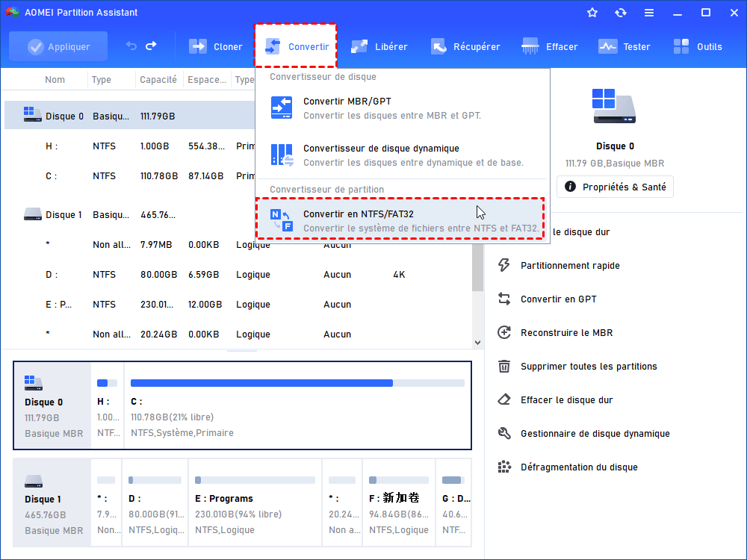This screenshot has height=560, width=747.
Task: Select the C: partition row in list
Action: click(x=129, y=176)
